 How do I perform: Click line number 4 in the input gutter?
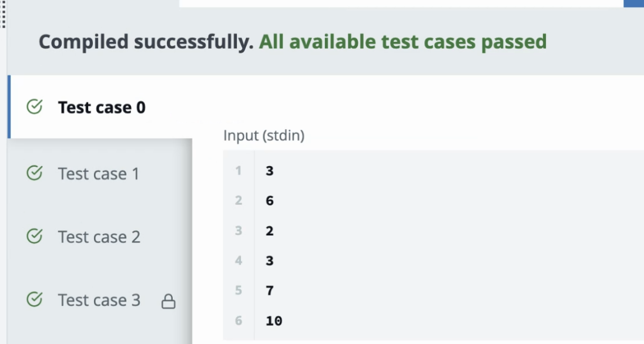(x=239, y=261)
